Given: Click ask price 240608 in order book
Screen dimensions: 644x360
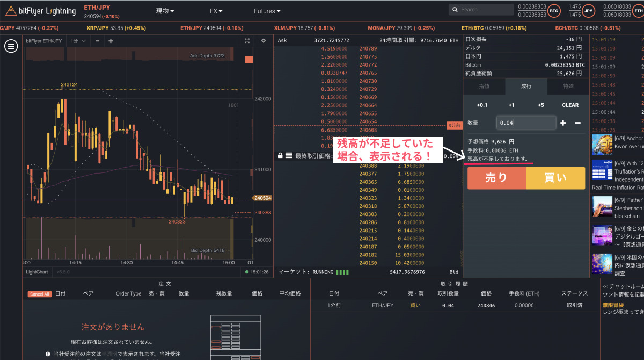Looking at the screenshot, I should coord(368,130).
